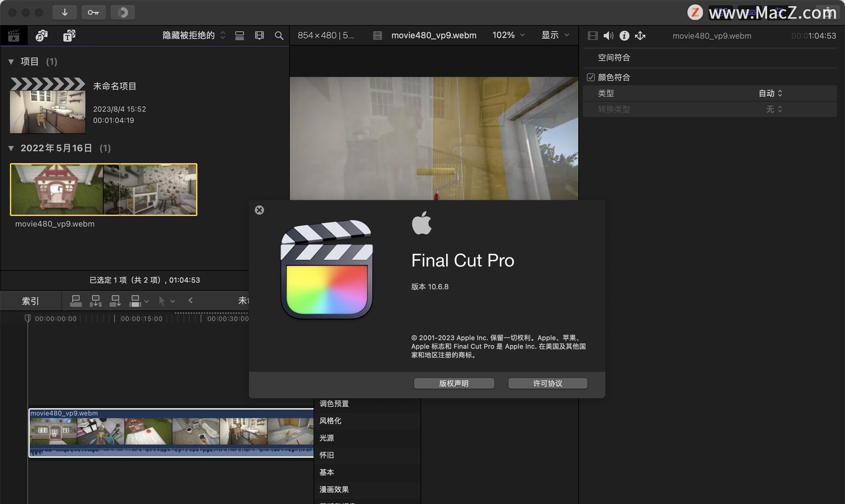Open background tasks indicator button
This screenshot has height=504, width=845.
(123, 12)
